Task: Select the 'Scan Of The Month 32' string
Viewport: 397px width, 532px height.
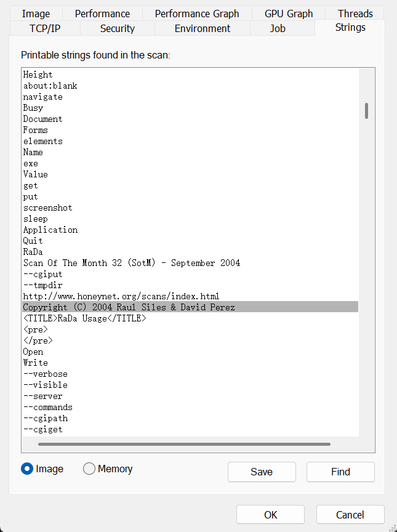Action: (x=190, y=263)
